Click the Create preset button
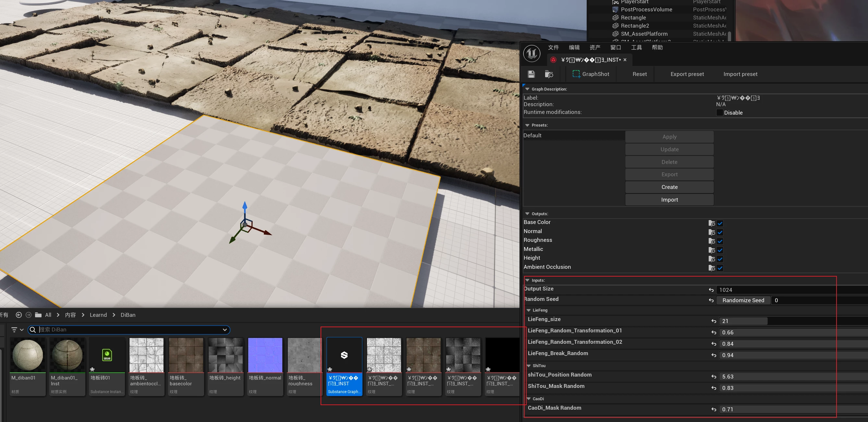Viewport: 868px width, 422px height. (x=669, y=187)
